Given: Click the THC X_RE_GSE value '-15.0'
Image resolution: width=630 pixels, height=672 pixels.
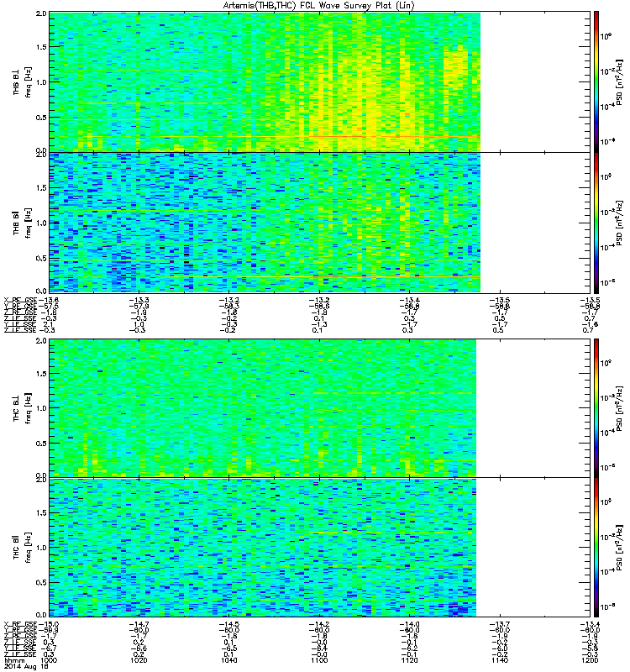Looking at the screenshot, I should coord(49,624).
